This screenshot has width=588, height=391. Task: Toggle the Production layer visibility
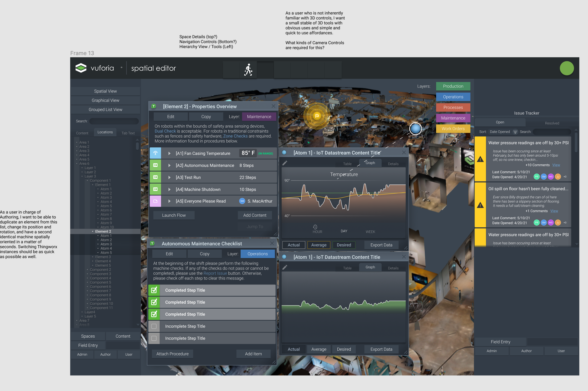[453, 86]
